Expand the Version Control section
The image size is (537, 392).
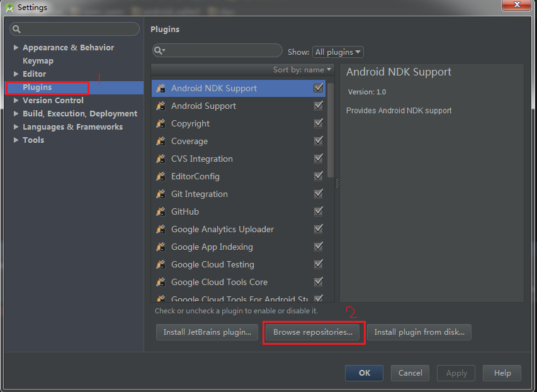click(x=16, y=100)
